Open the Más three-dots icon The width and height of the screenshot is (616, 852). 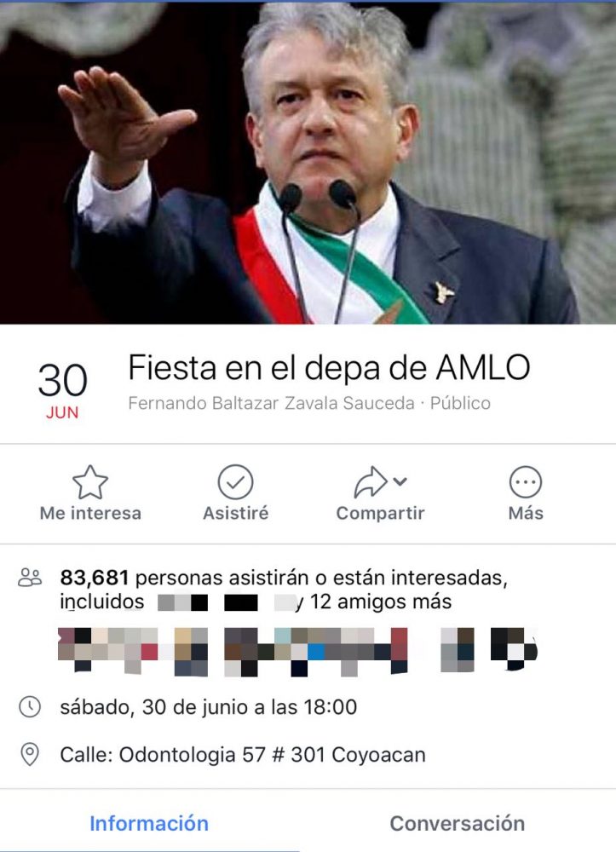pyautogui.click(x=526, y=482)
